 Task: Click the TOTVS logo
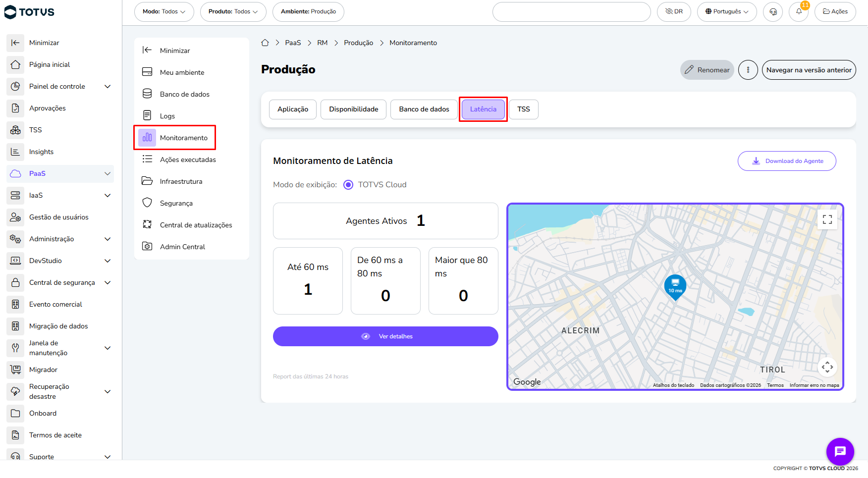tap(29, 12)
